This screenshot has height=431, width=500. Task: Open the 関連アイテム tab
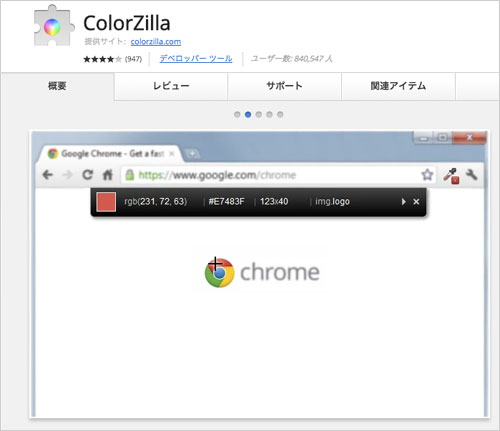point(398,86)
